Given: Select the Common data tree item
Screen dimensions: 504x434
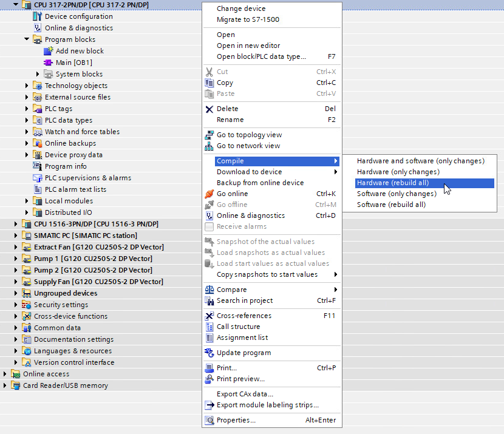Looking at the screenshot, I should pos(57,328).
